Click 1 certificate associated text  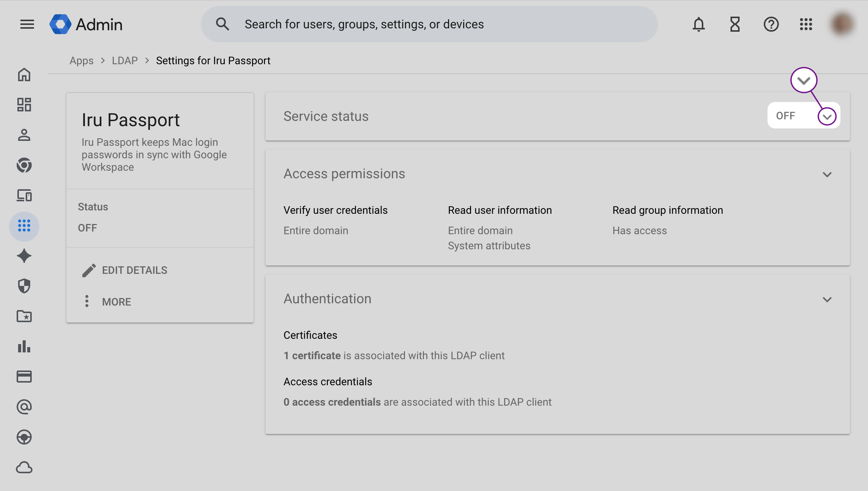(394, 355)
